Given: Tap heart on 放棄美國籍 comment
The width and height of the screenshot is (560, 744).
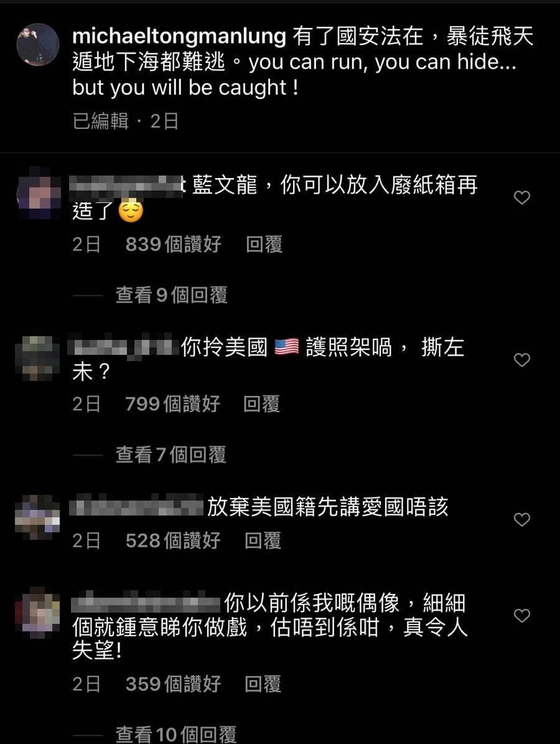Looking at the screenshot, I should 521,520.
